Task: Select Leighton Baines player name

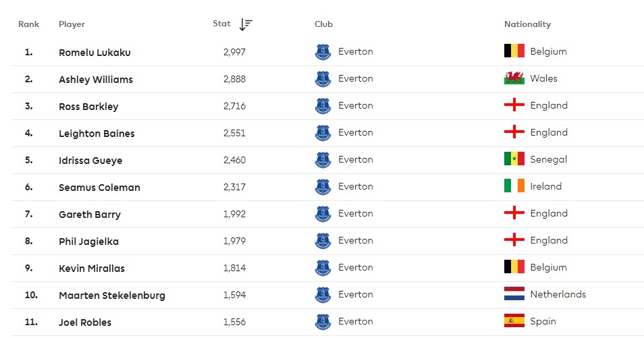Action: coord(97,133)
